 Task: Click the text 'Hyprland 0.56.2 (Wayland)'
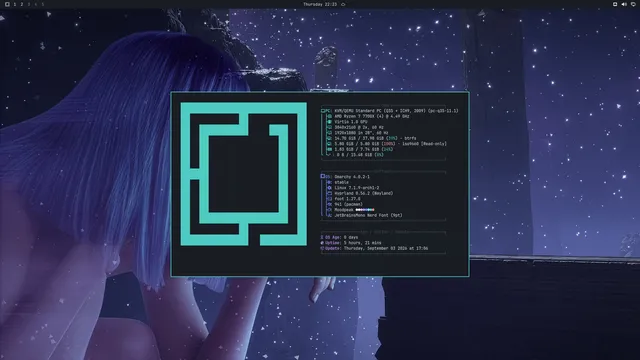pos(364,193)
